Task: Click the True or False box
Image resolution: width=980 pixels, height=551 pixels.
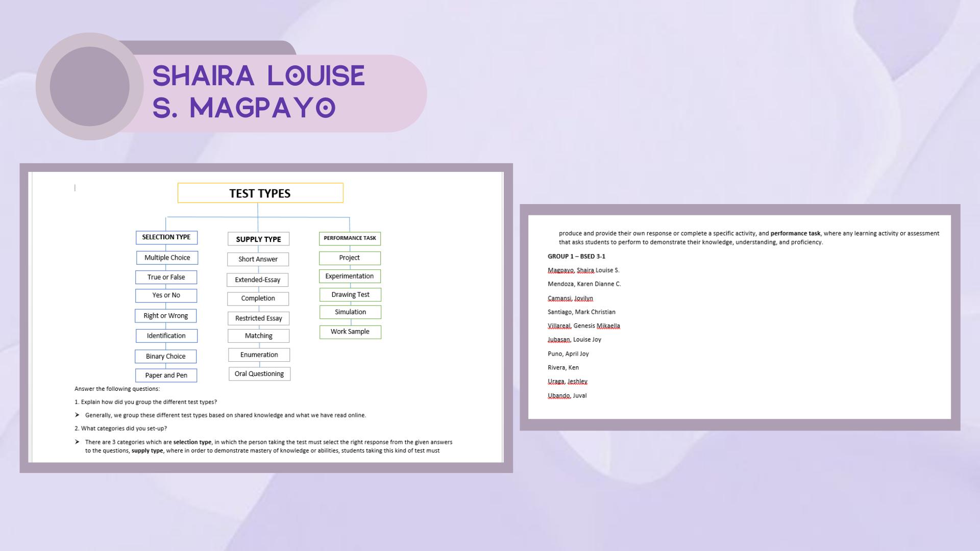Action: 166,277
